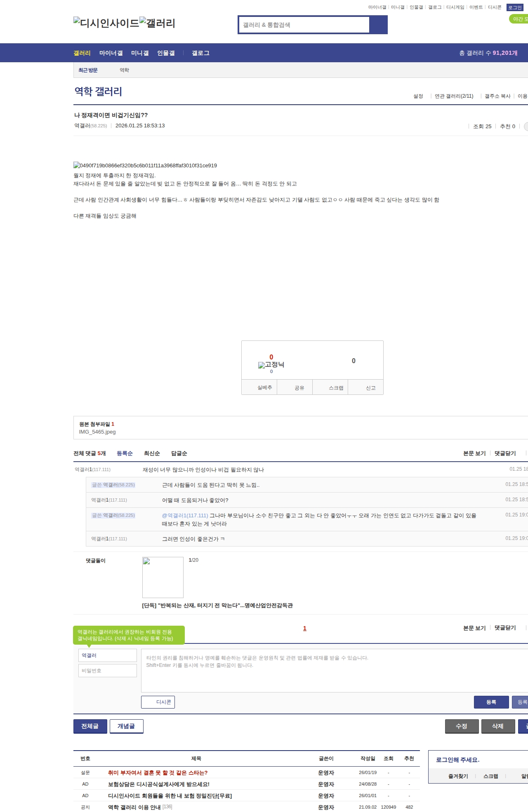The height and width of the screenshot is (812, 528).
Task: Open 갤로그 in the top utility links
Action: point(435,7)
